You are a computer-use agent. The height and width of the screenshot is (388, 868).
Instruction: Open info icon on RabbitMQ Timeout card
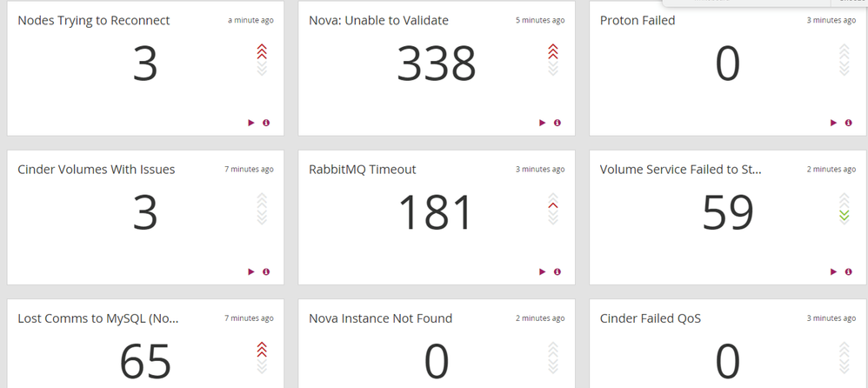click(558, 271)
